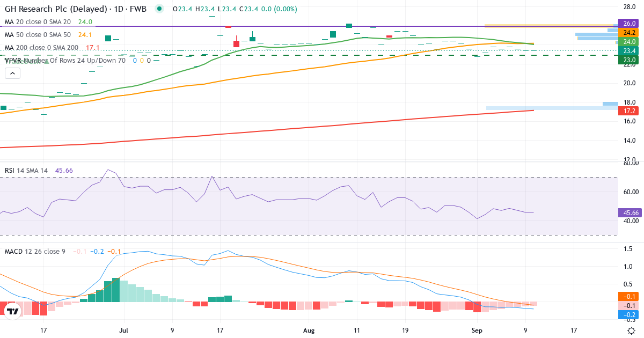Viewport: 644px width, 338px height.
Task: Click the 23.4 current price label
Action: (628, 51)
